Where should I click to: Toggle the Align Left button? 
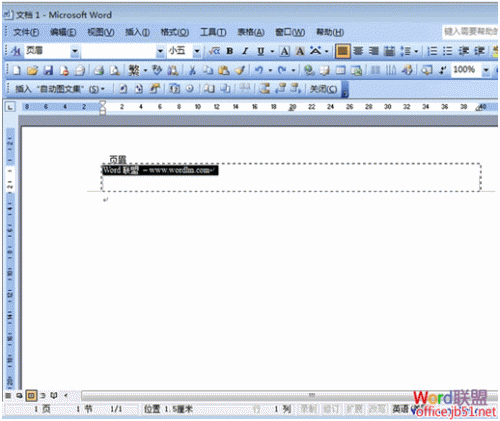pyautogui.click(x=342, y=51)
